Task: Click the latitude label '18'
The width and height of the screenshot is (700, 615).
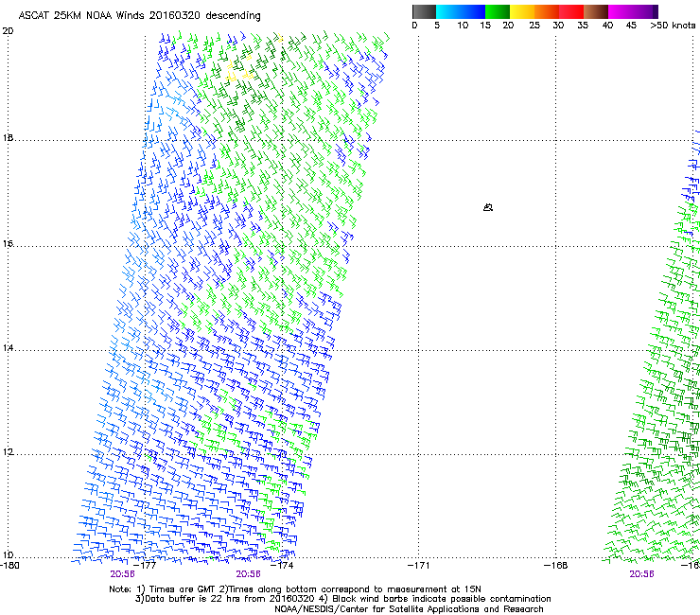Action: click(x=8, y=137)
